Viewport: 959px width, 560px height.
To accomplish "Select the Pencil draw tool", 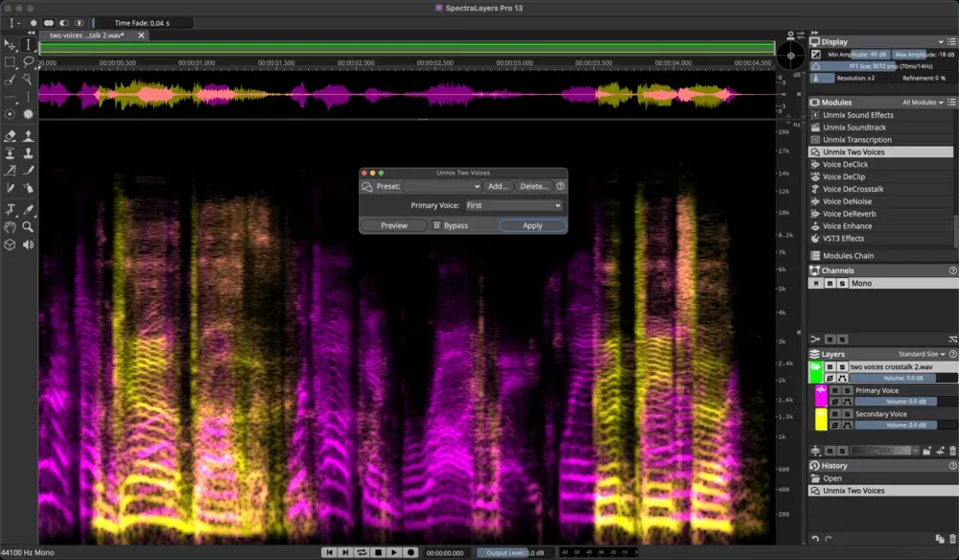I will 10,188.
